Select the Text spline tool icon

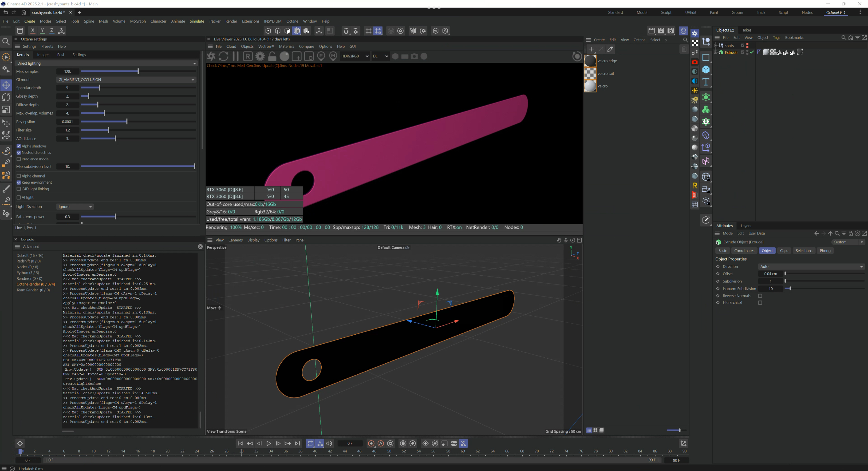706,82
